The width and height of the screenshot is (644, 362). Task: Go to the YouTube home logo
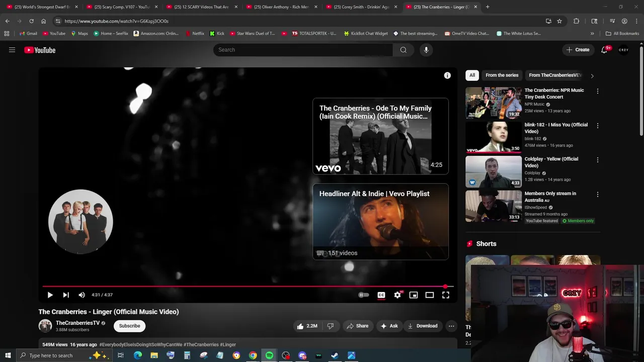tap(40, 50)
